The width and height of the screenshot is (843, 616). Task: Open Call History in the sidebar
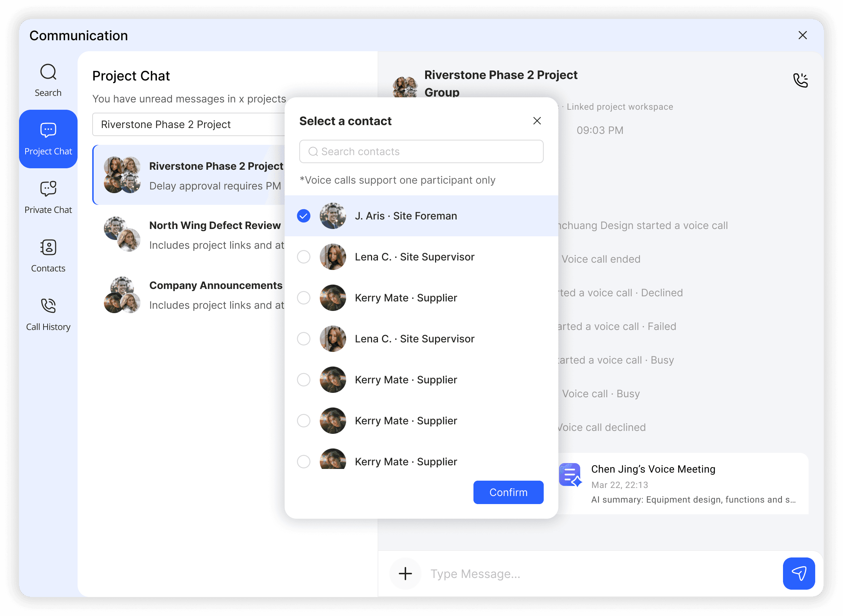(48, 314)
